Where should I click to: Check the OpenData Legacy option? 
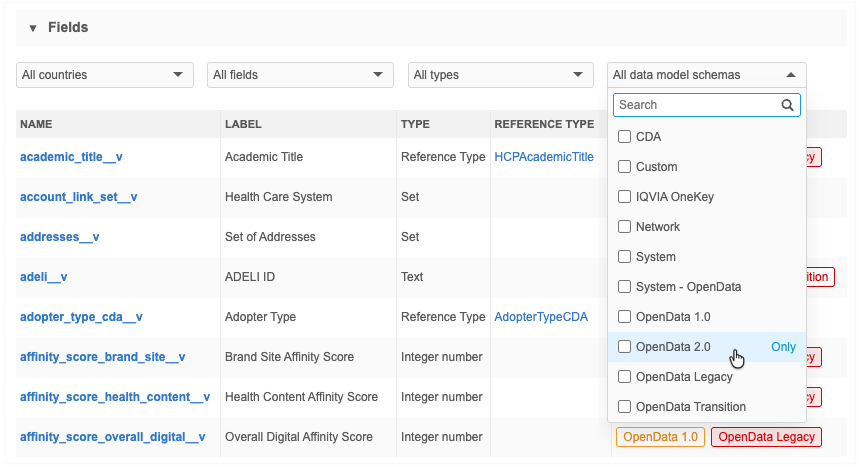coord(625,377)
